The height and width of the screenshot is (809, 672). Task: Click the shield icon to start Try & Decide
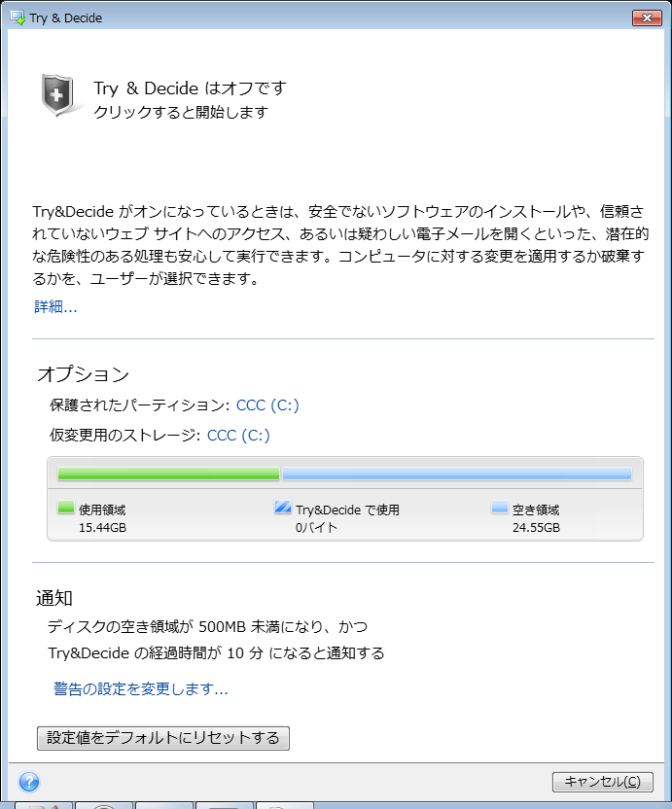[57, 95]
